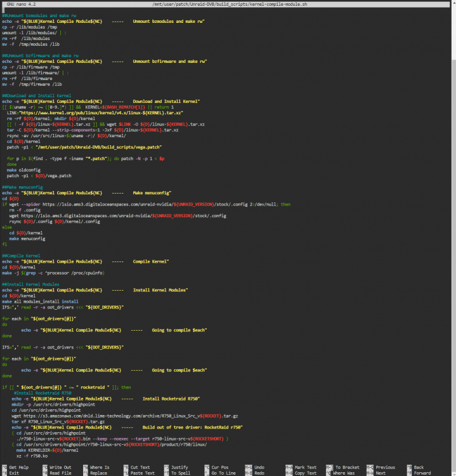Click the wget s3.amazonaws.com R750 line
456x476 pixels.
[x=125, y=416]
